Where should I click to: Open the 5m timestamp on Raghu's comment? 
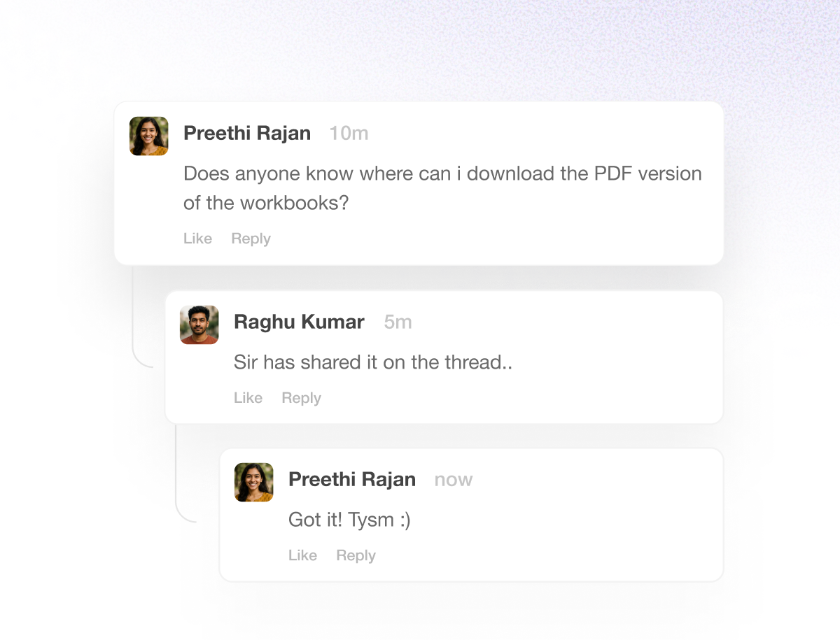tap(398, 322)
